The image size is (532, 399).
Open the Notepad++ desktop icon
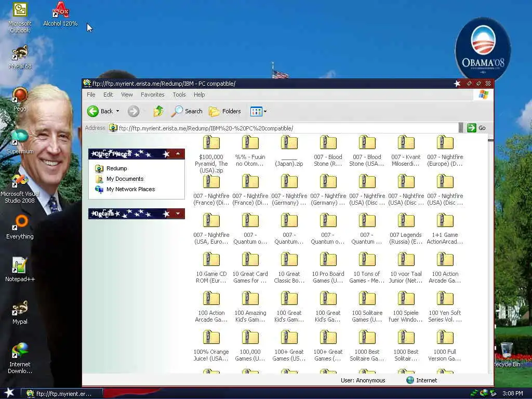click(20, 270)
